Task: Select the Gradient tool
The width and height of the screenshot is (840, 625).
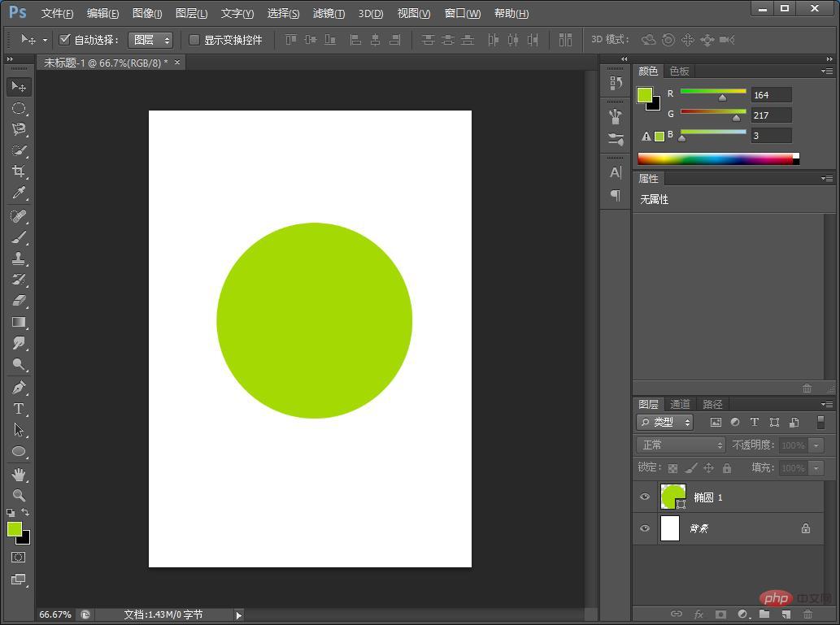Action: pyautogui.click(x=19, y=322)
